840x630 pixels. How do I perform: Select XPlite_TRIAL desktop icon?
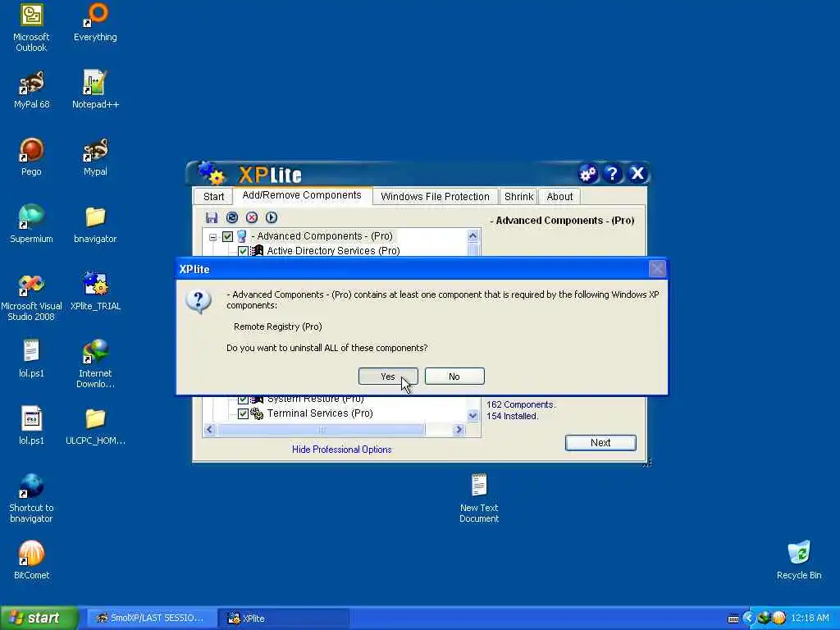[95, 292]
